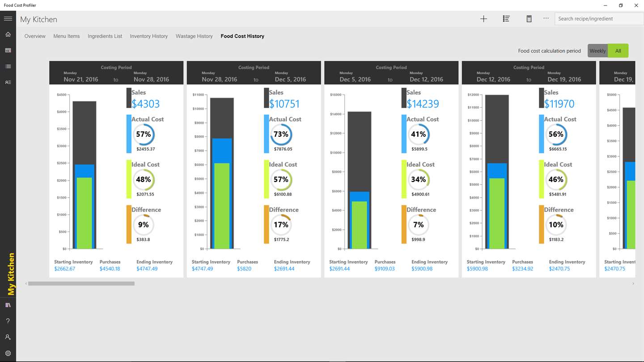Click the horizontal scrollbar thumb
This screenshot has width=644, height=362.
(81, 283)
